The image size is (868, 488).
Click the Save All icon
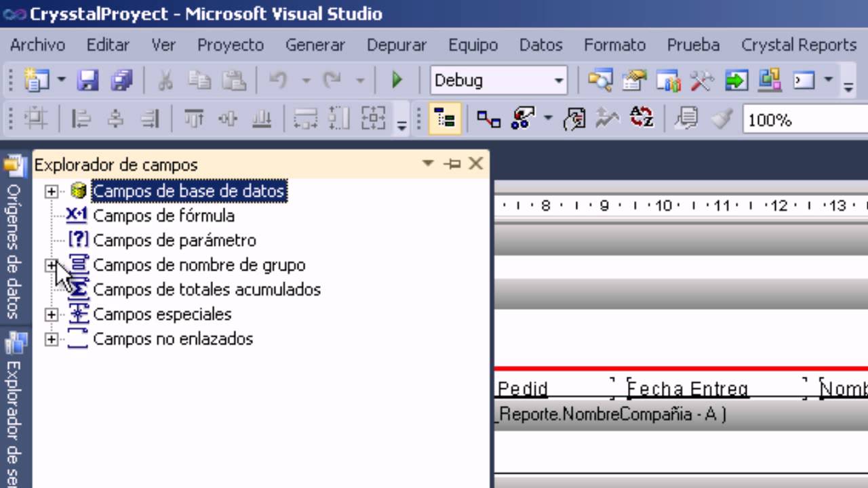[122, 81]
